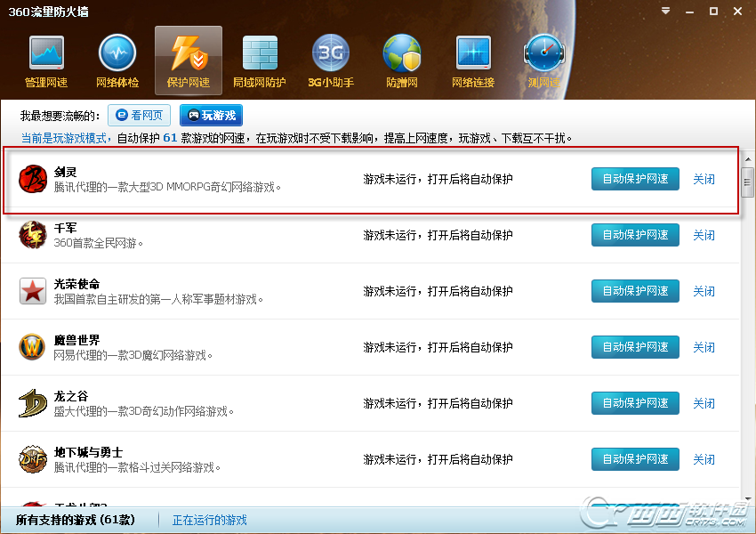
Task: Open the title bar dropdown menu arrow
Action: point(666,11)
